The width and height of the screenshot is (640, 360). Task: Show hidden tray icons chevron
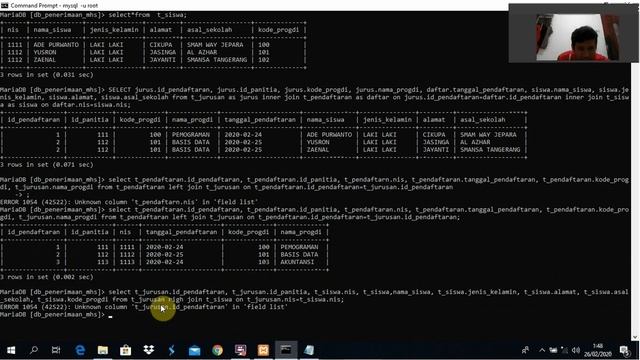tap(542, 350)
